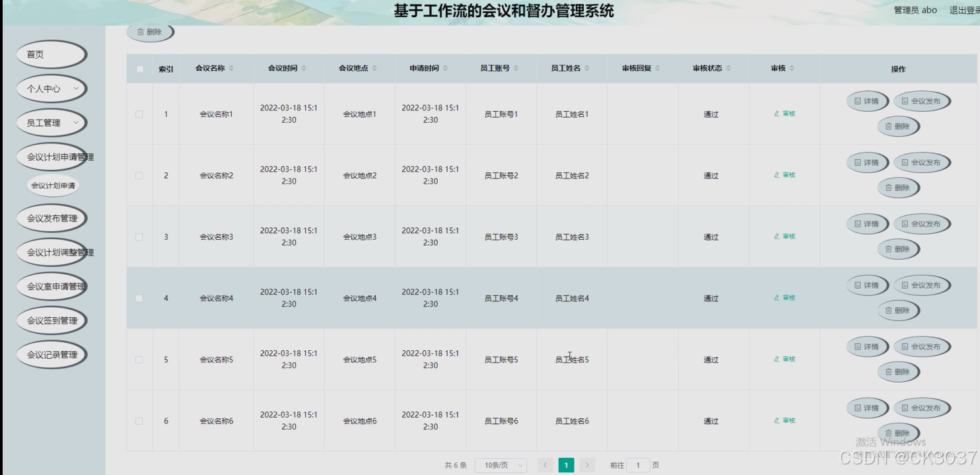Click the previous-page arrow in pagination
980x475 pixels.
(545, 465)
